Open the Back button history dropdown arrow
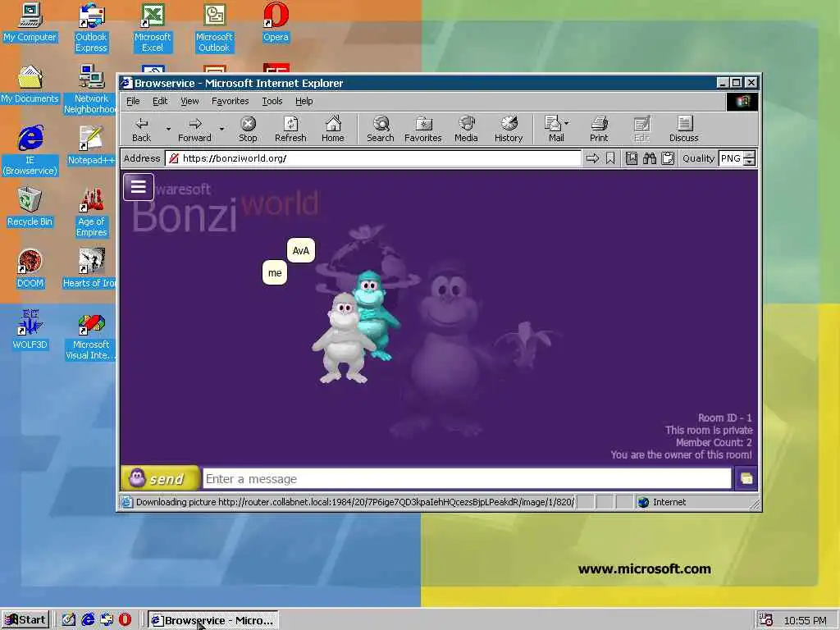The image size is (840, 630). coord(167,129)
